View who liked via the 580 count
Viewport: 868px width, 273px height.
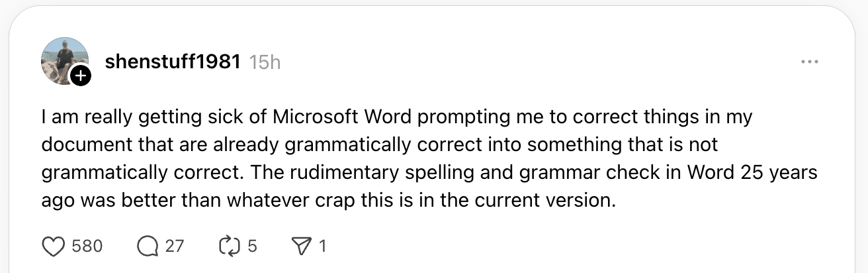tap(87, 246)
